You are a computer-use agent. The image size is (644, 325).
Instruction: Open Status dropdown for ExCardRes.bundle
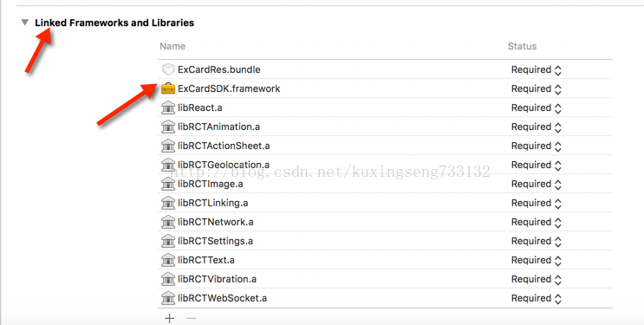click(536, 70)
